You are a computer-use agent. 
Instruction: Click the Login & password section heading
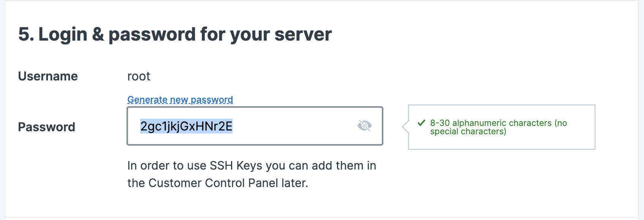pos(175,35)
